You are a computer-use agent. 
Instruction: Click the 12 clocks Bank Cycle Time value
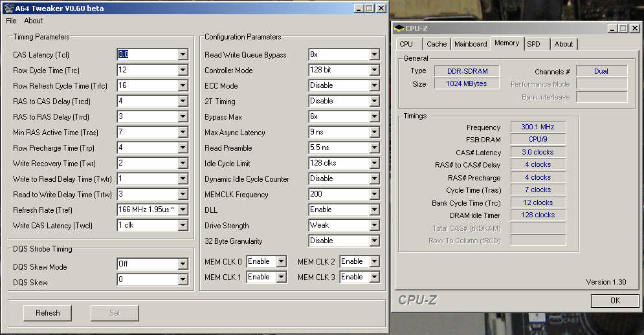(x=538, y=203)
